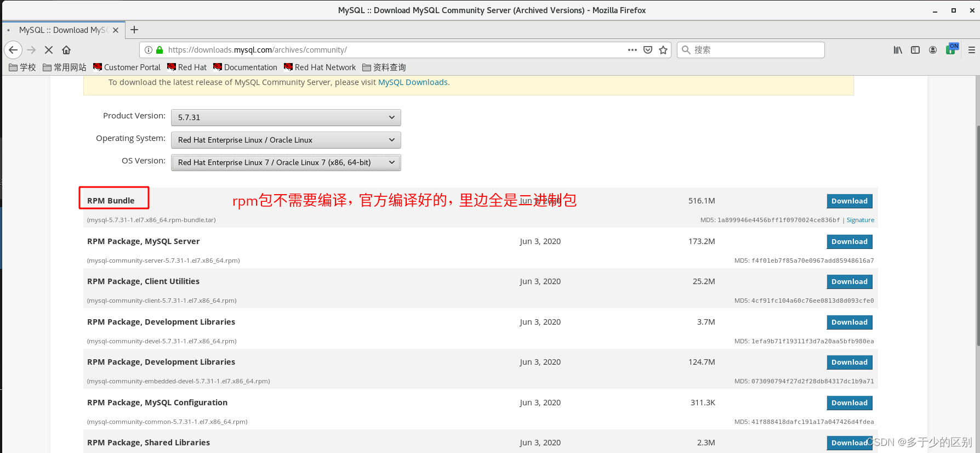Click the RPM Bundle title text
The width and height of the screenshot is (980, 453).
[x=111, y=201]
